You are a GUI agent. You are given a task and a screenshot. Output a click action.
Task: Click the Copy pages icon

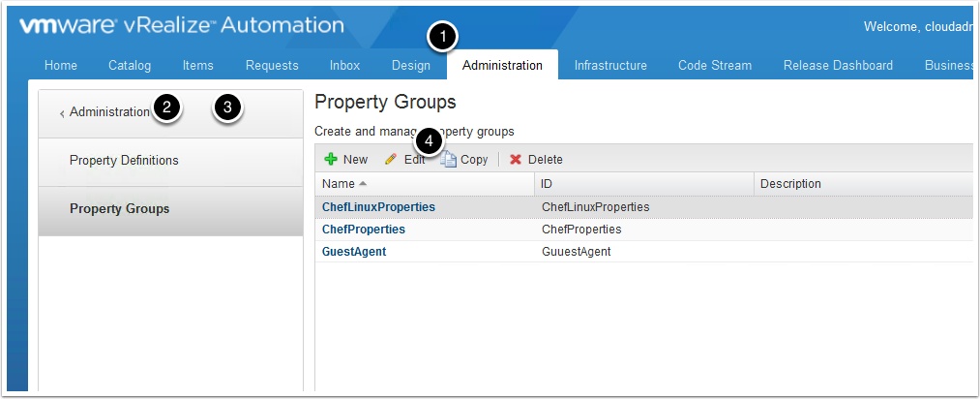point(448,160)
